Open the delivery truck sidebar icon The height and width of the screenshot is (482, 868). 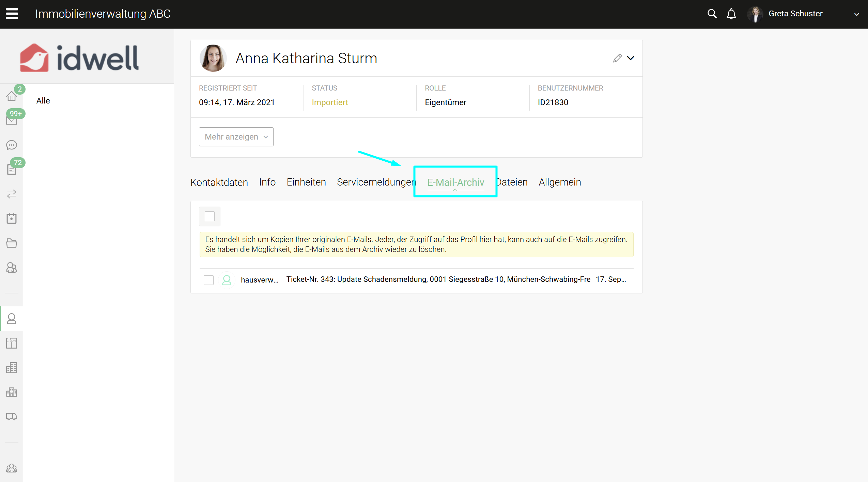[12, 417]
